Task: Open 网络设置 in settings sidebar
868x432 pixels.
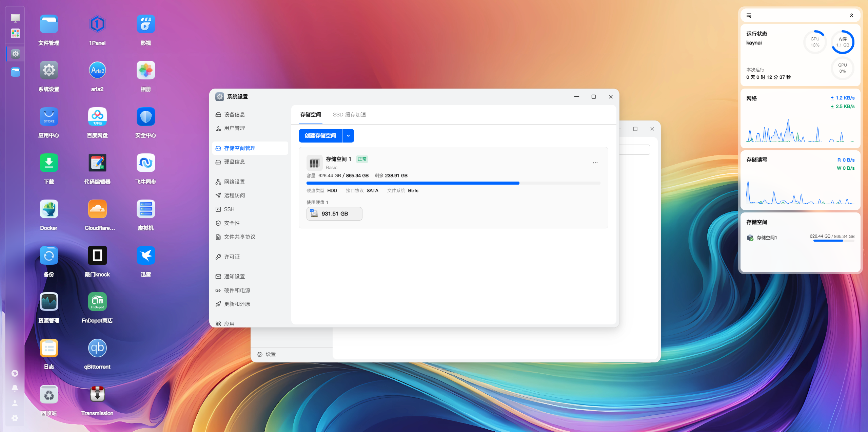Action: point(234,182)
